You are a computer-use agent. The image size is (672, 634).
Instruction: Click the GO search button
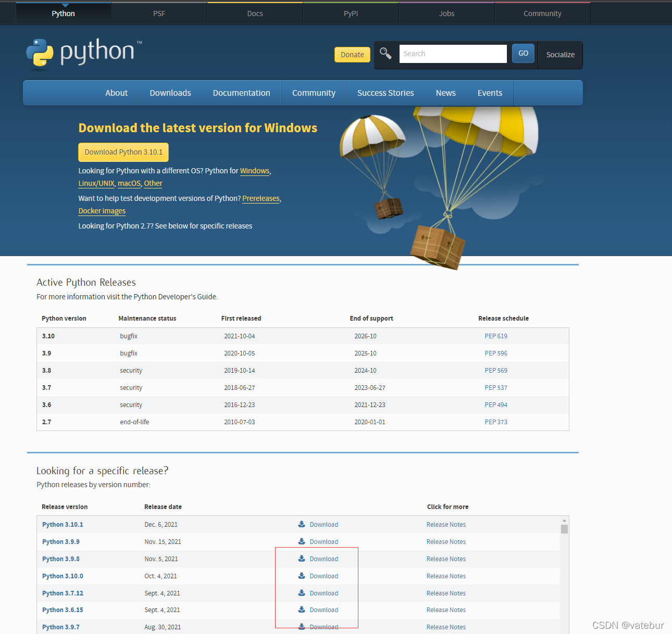point(524,54)
